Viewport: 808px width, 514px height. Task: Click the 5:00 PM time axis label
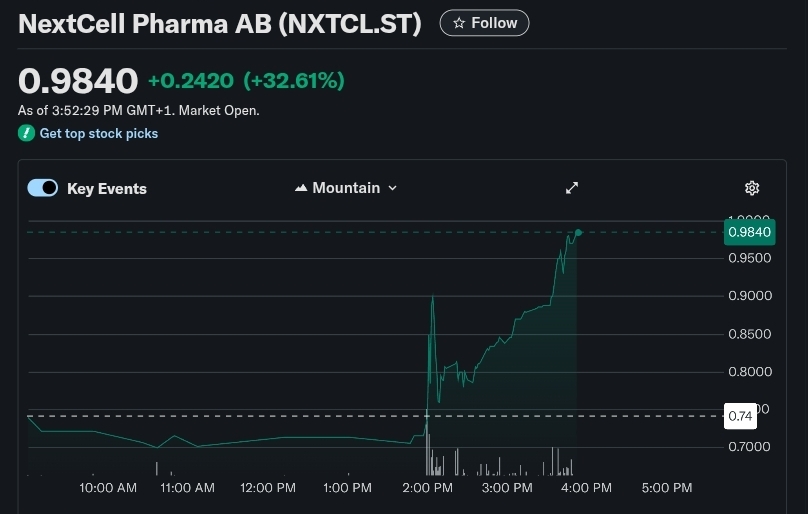click(x=666, y=488)
